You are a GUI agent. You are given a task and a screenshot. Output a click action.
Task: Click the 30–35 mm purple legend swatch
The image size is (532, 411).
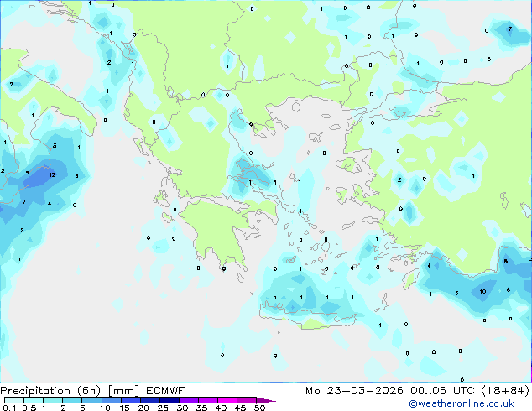point(189,400)
